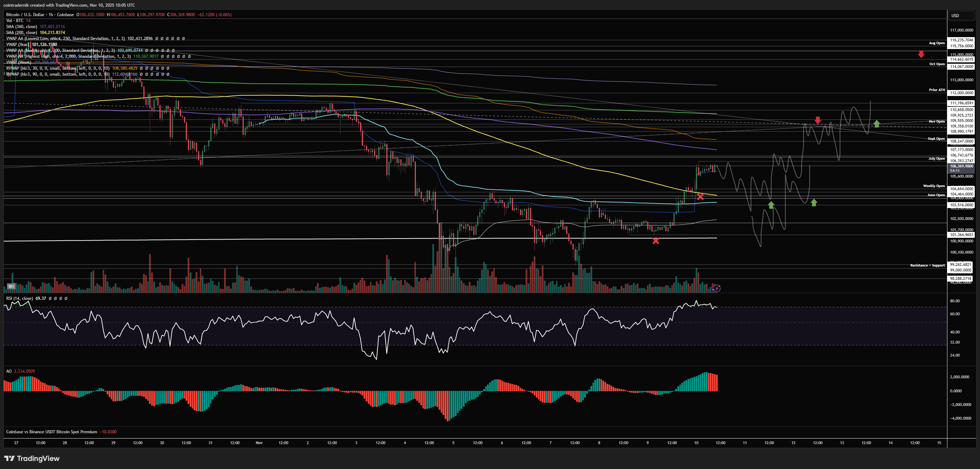
Task: Click the AO indicator legend label
Action: click(x=9, y=371)
